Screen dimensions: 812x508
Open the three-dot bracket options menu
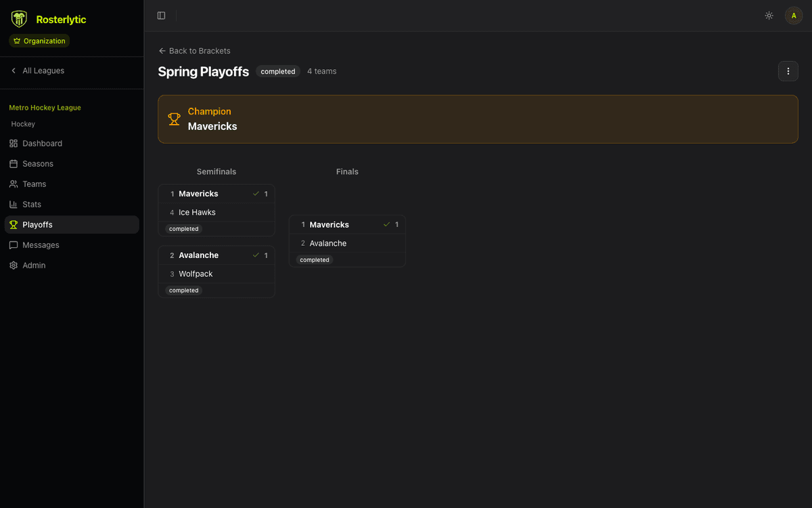pos(788,71)
